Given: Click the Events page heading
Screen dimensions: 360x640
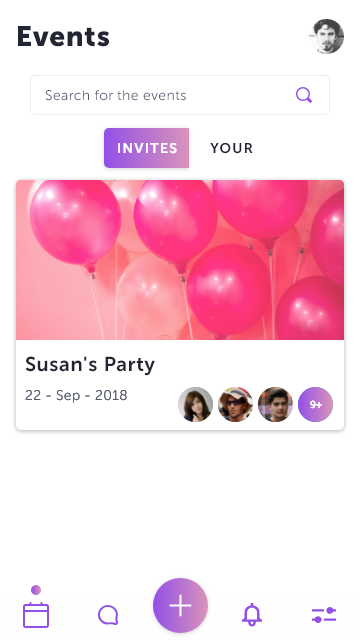Looking at the screenshot, I should pos(63,36).
